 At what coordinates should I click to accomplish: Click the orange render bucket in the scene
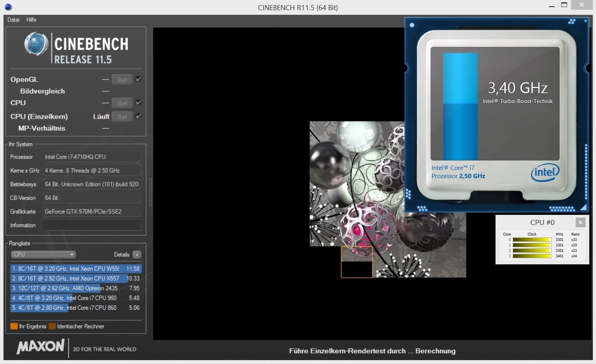(x=357, y=262)
